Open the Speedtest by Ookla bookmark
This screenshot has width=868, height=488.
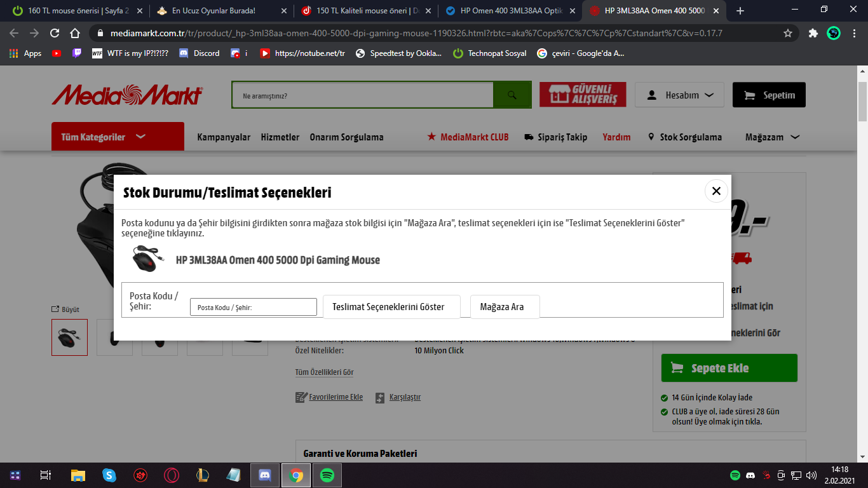[398, 53]
